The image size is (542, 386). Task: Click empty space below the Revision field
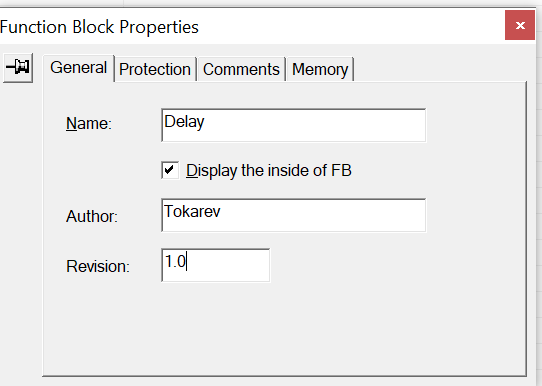click(215, 325)
